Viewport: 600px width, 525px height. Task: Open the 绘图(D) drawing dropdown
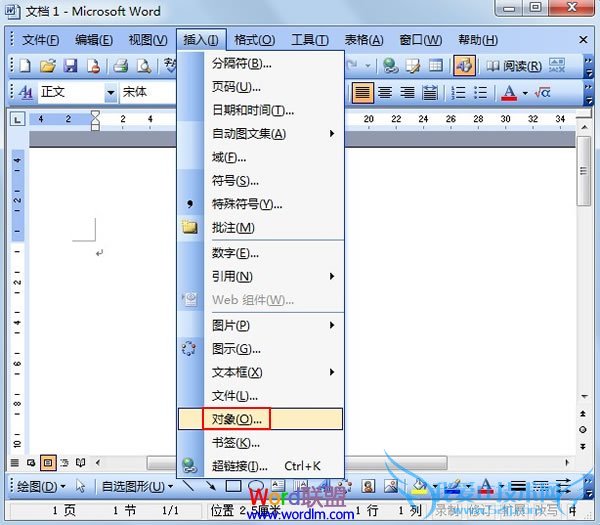41,487
